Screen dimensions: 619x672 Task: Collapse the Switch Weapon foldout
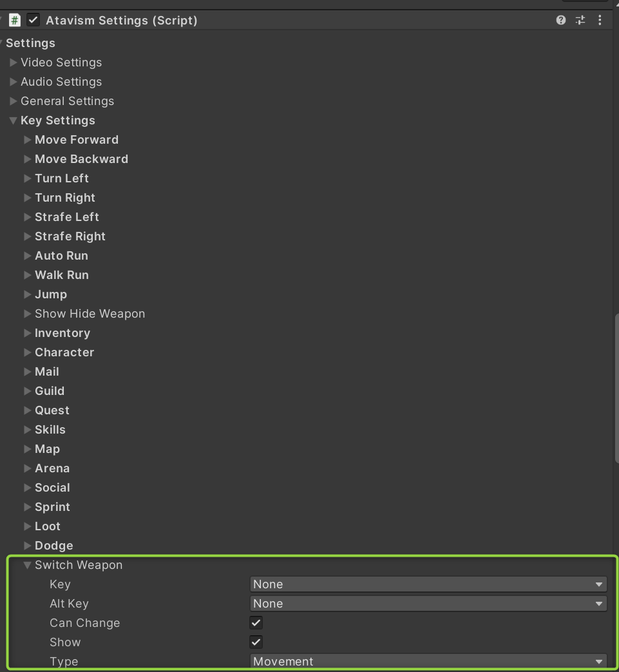point(28,565)
